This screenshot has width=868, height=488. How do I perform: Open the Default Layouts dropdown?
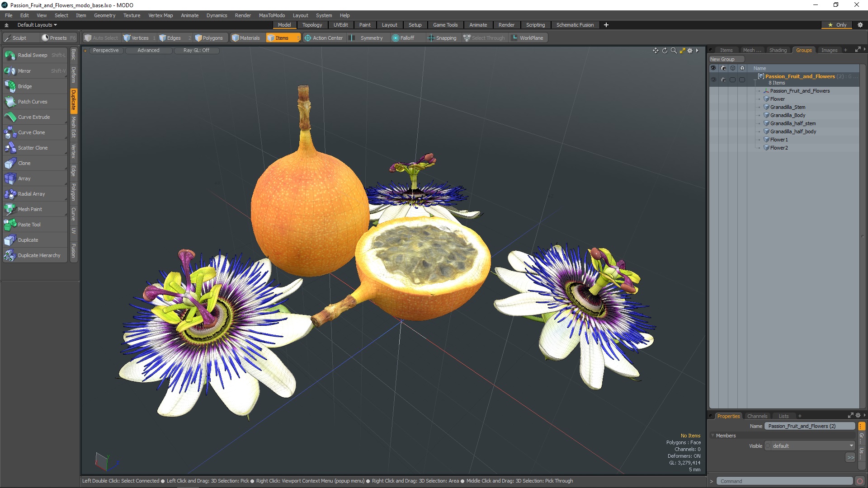(37, 25)
